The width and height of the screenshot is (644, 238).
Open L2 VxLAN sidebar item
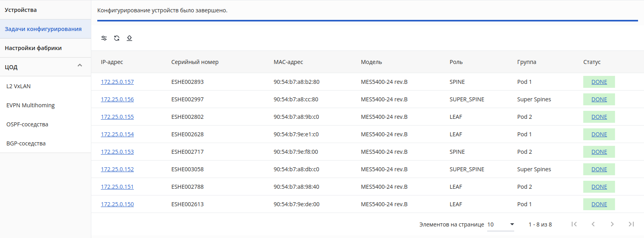point(45,86)
